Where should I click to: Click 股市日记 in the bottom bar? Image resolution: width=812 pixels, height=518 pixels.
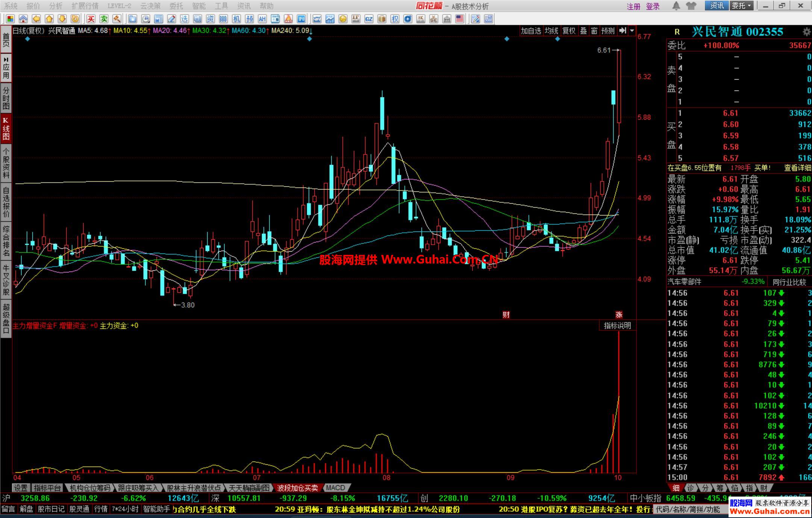click(x=51, y=509)
